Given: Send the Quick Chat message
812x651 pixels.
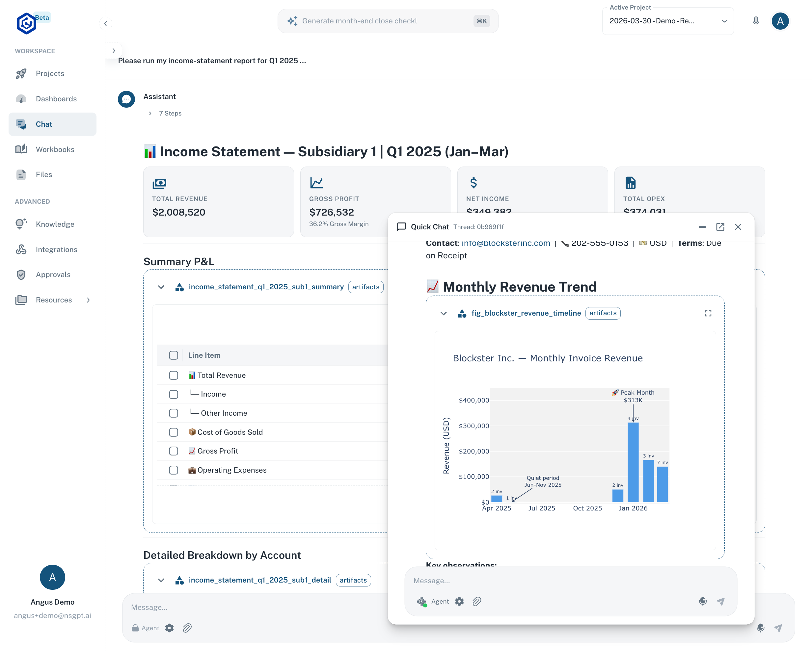Looking at the screenshot, I should 720,601.
